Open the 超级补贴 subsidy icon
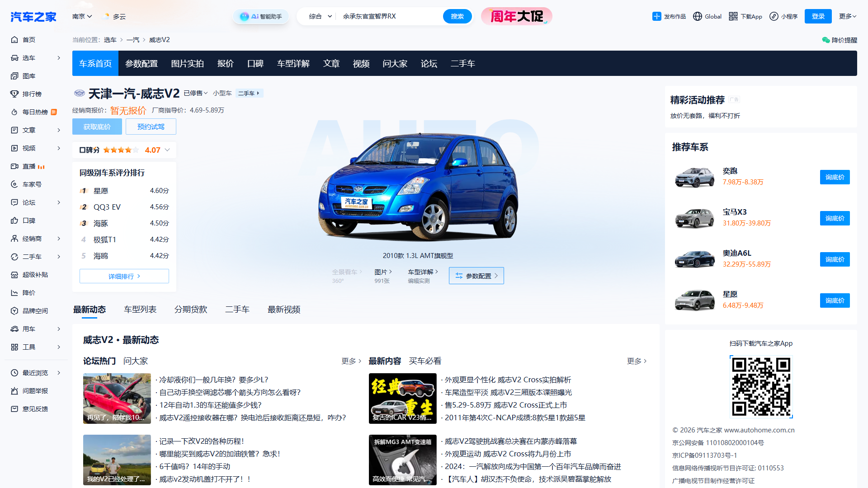This screenshot has width=868, height=488. pos(14,275)
